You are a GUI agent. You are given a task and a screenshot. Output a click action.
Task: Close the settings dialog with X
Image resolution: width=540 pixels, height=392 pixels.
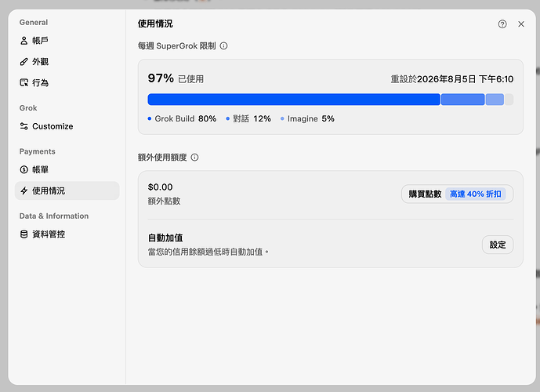521,24
